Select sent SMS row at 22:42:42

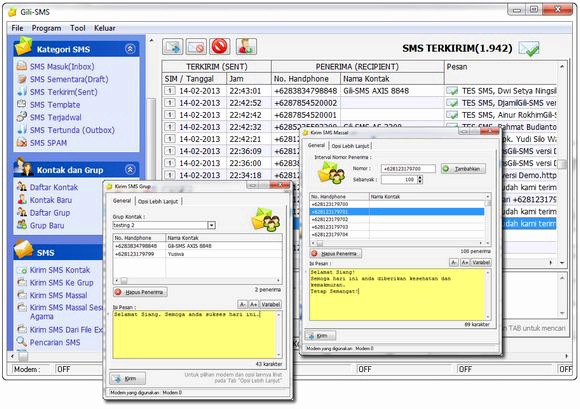[359, 115]
